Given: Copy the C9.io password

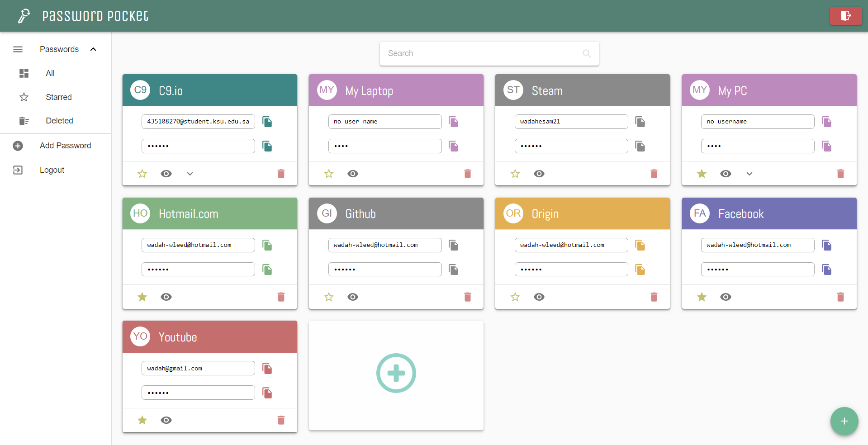Looking at the screenshot, I should pos(267,146).
